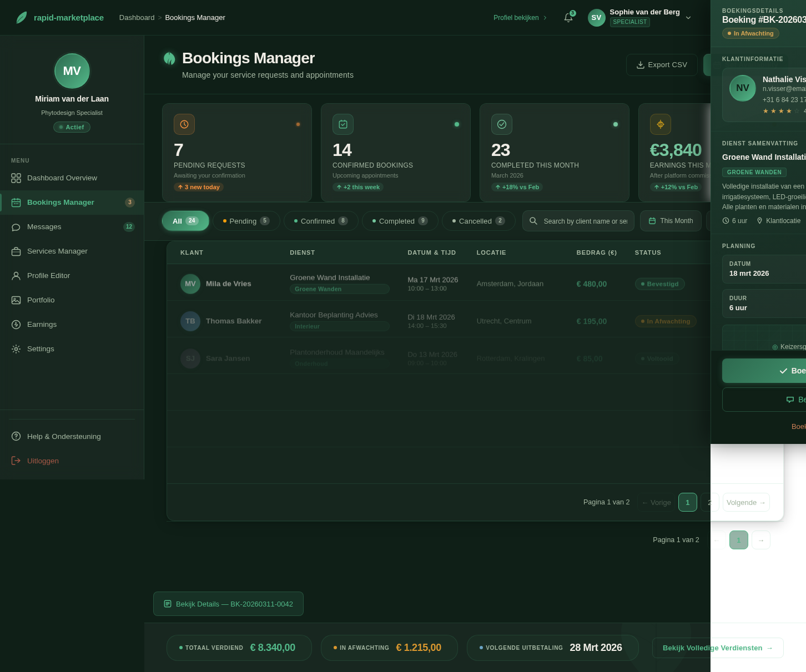Click the Uitloggen logout icon

tap(16, 461)
